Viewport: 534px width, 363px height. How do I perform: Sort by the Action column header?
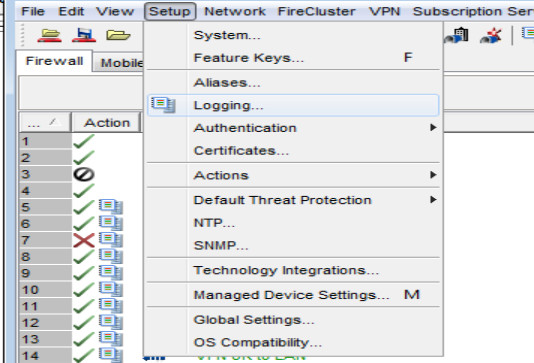pos(107,123)
